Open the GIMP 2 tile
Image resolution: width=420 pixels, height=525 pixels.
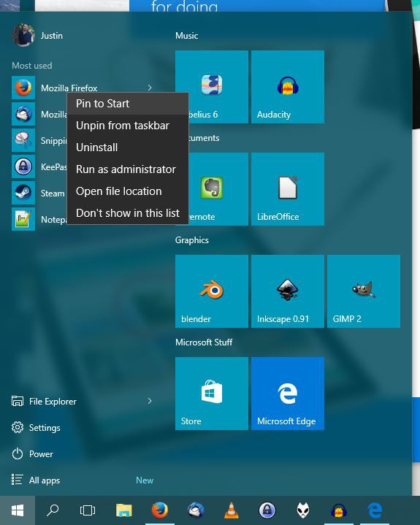[364, 291]
